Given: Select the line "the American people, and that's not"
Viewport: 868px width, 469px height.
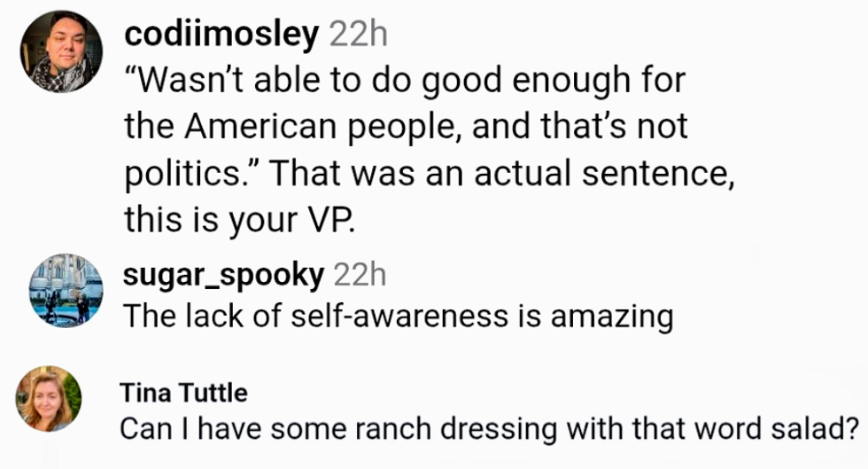Looking at the screenshot, I should tap(406, 127).
